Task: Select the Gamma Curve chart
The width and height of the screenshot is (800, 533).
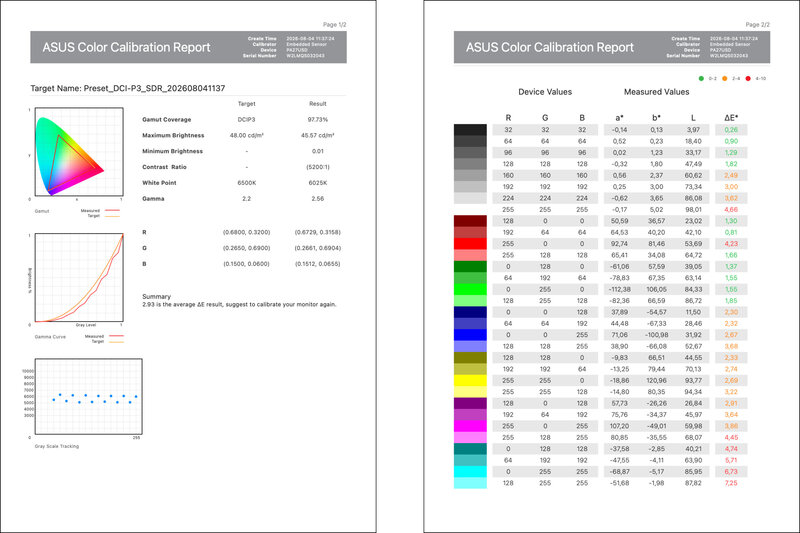Action: point(80,277)
